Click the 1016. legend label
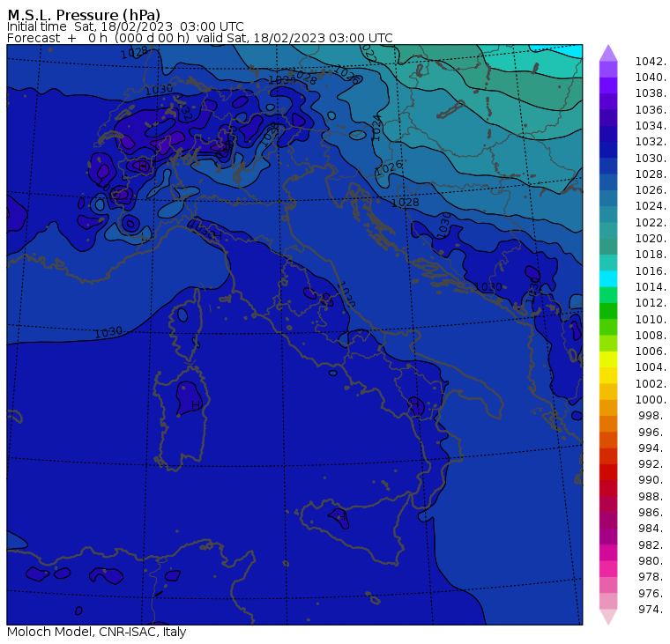The height and width of the screenshot is (644, 670). 651,270
